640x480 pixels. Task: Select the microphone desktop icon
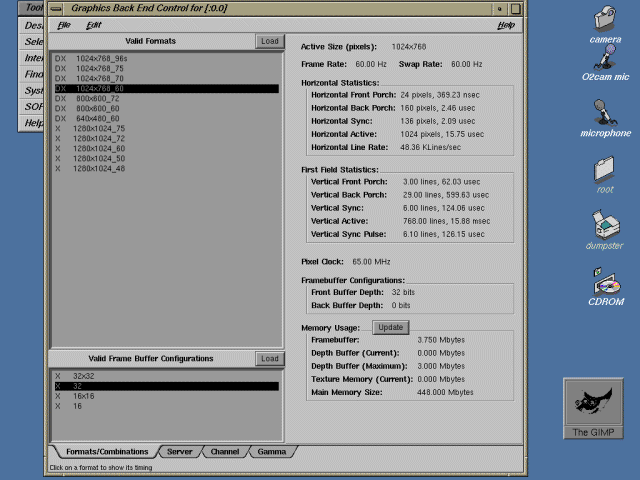coord(605,112)
